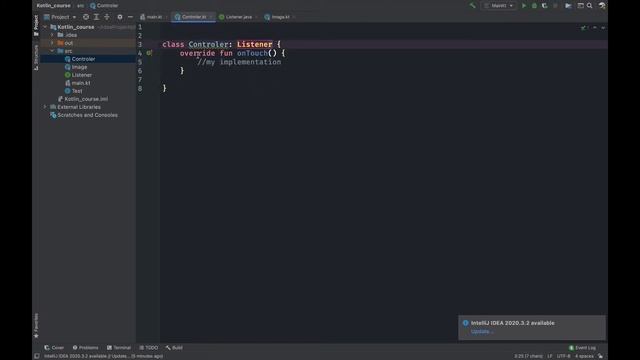This screenshot has width=640, height=360.
Task: Click the LF line separator in status bar
Action: (550, 356)
